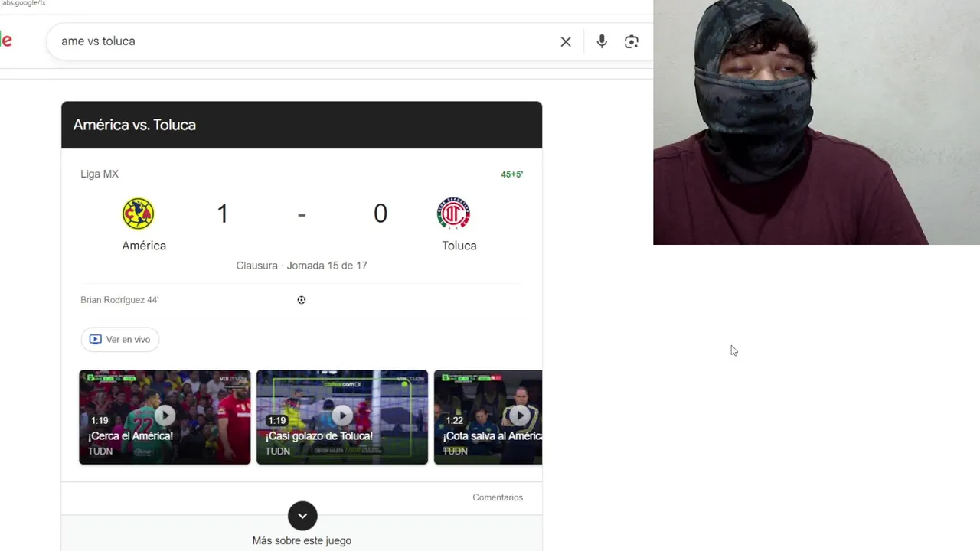Viewport: 980px width, 551px height.
Task: Click 'Brian Rodríguez 44'' scorer text
Action: [x=119, y=300]
